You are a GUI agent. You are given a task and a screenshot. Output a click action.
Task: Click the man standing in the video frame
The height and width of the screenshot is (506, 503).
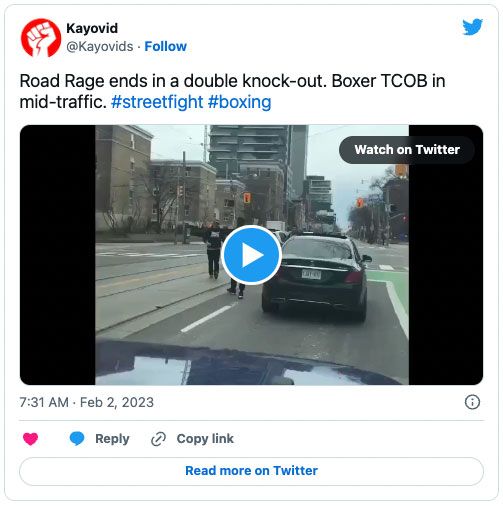[x=213, y=249]
